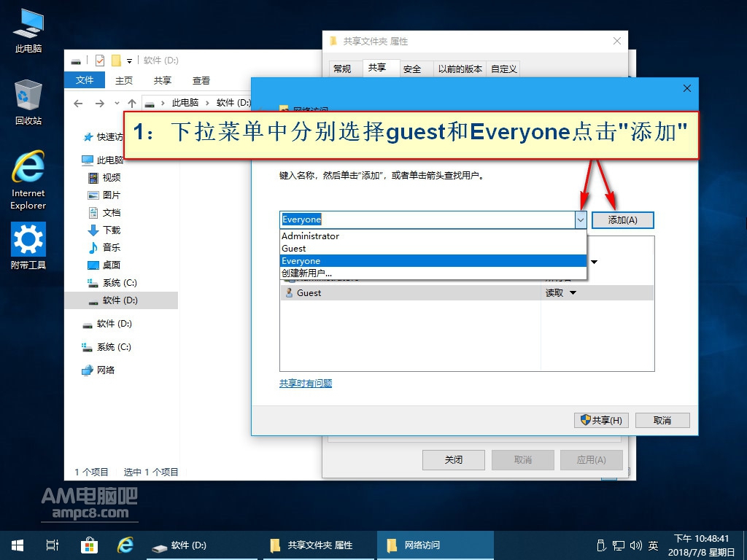The image size is (747, 560).
Task: Click the volume icon in the system tray
Action: pos(636,545)
